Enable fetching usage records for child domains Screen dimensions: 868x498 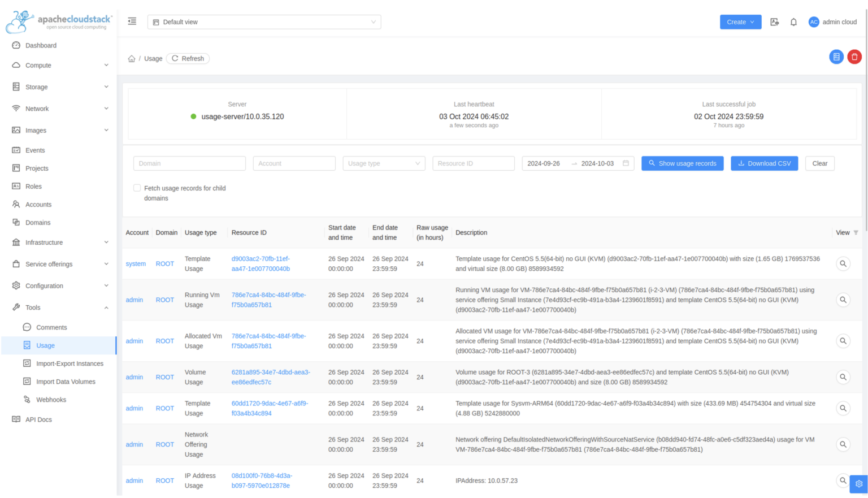(137, 188)
